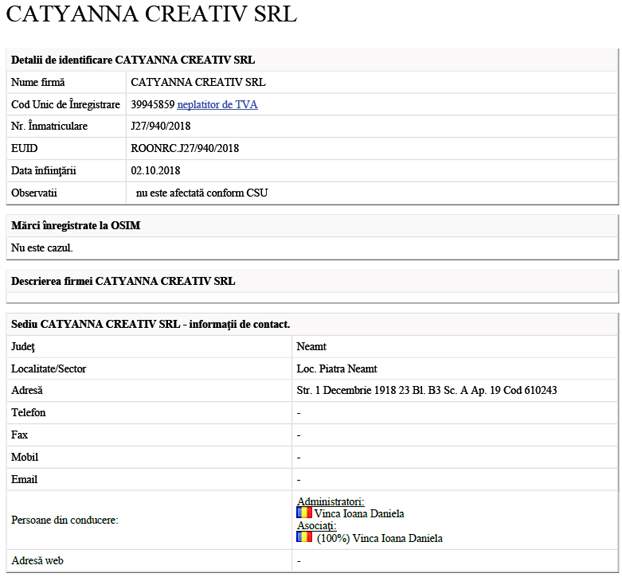Click the flag icon beside the (100%) associate

[304, 537]
